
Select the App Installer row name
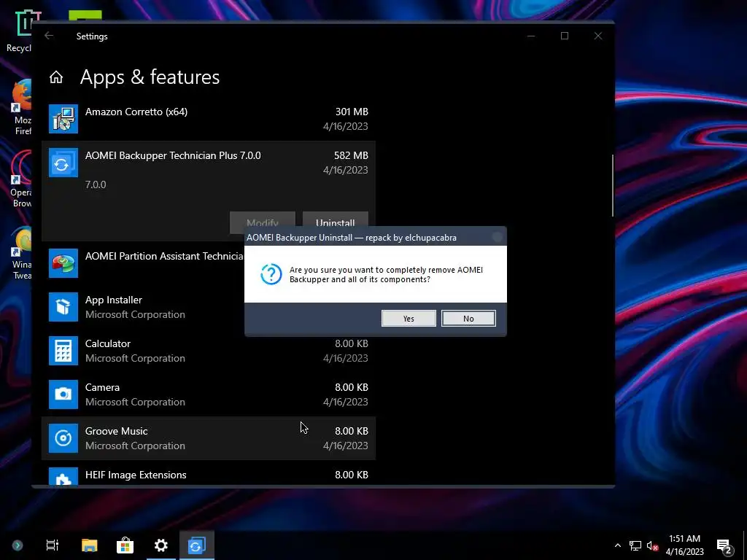pyautogui.click(x=113, y=300)
